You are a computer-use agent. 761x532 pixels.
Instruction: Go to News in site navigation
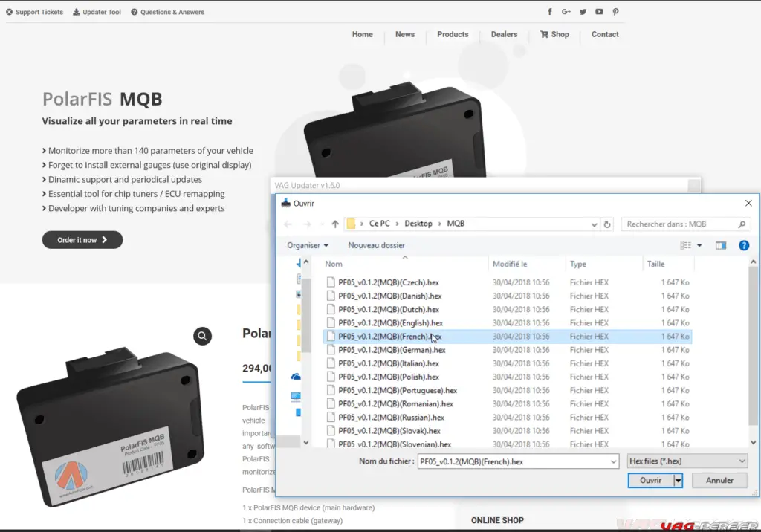(x=405, y=34)
